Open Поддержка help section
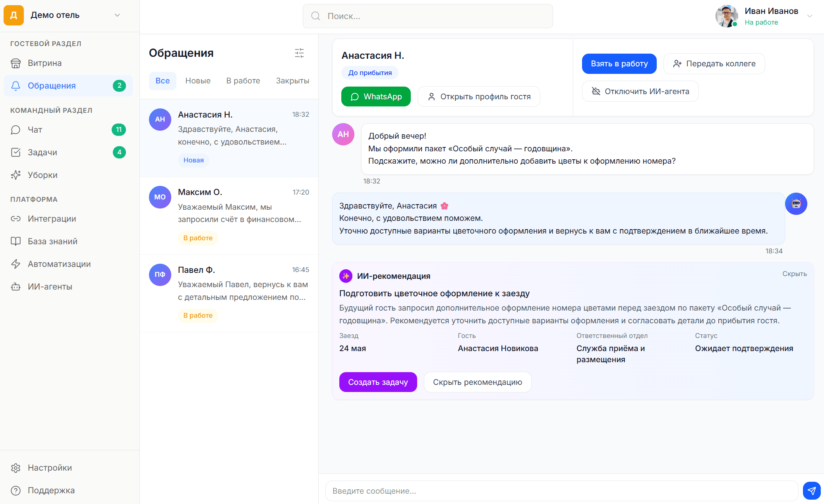This screenshot has width=824, height=504. tap(68, 490)
